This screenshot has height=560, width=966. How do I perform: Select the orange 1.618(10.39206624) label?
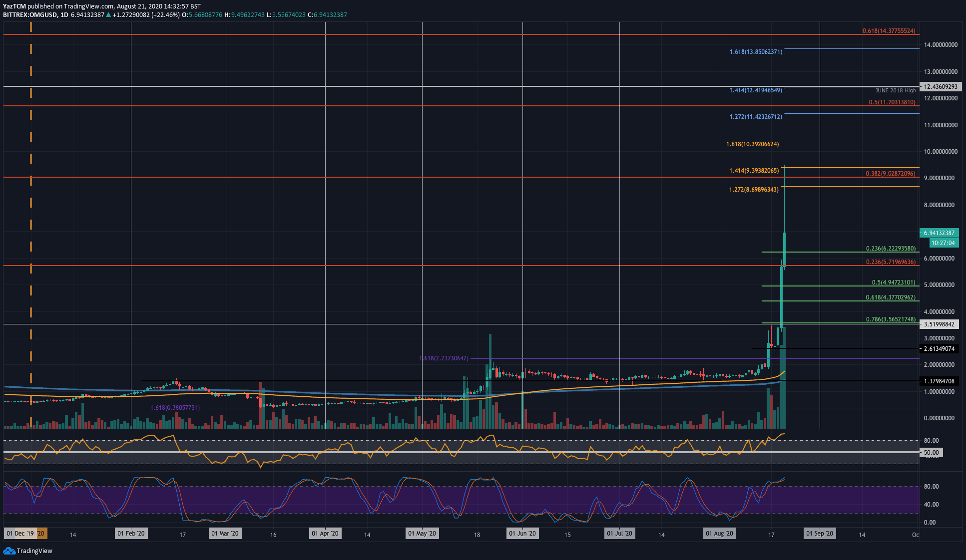(x=753, y=144)
